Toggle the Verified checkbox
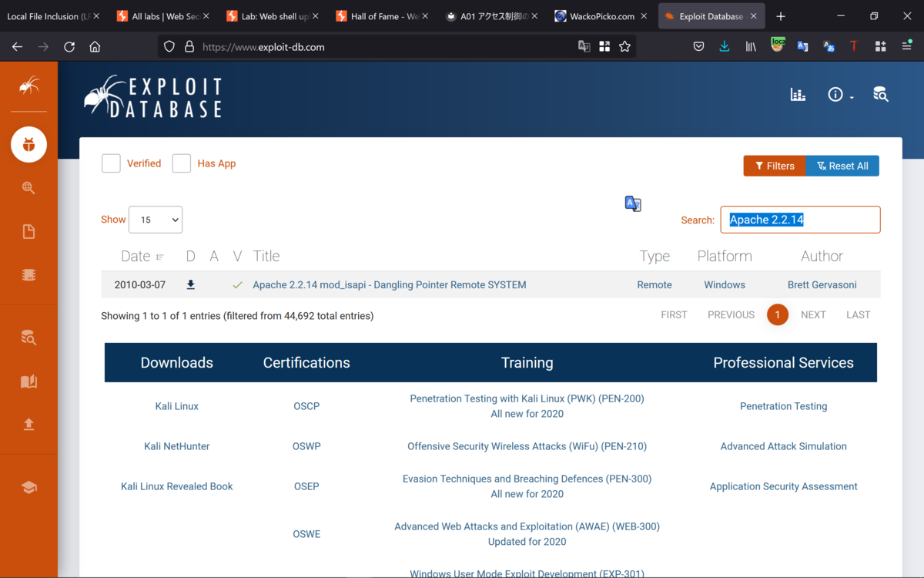This screenshot has height=578, width=924. (111, 163)
